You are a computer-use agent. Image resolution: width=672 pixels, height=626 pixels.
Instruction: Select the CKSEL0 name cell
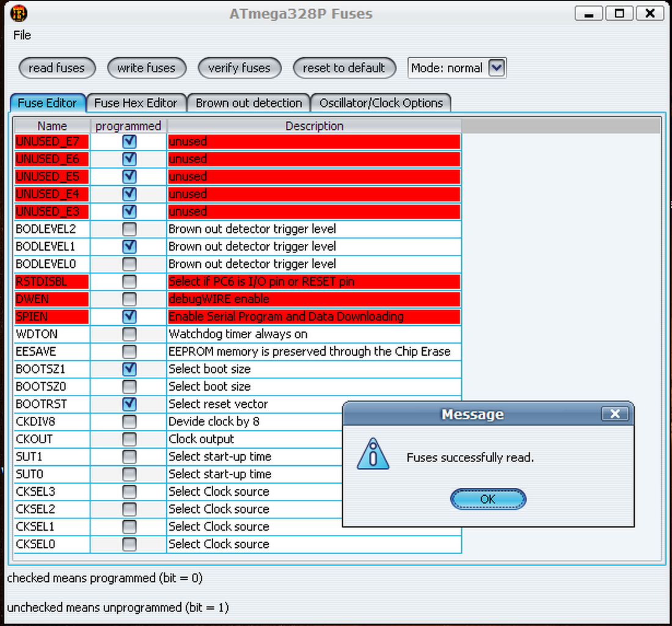coord(52,544)
